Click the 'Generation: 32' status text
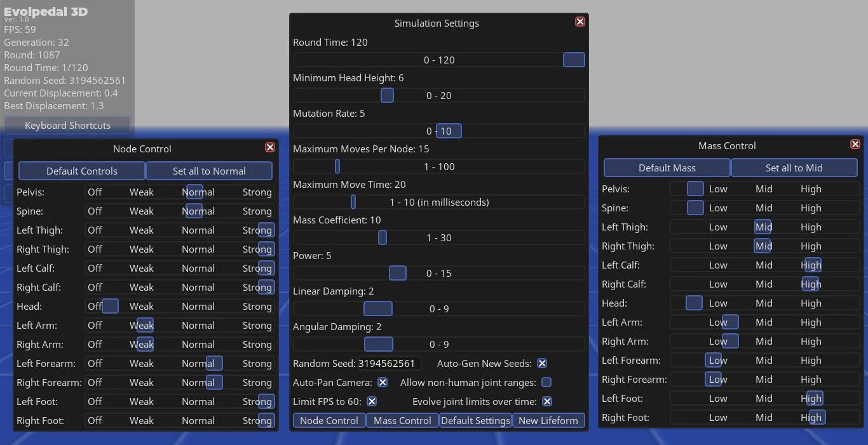The height and width of the screenshot is (445, 868). (36, 42)
